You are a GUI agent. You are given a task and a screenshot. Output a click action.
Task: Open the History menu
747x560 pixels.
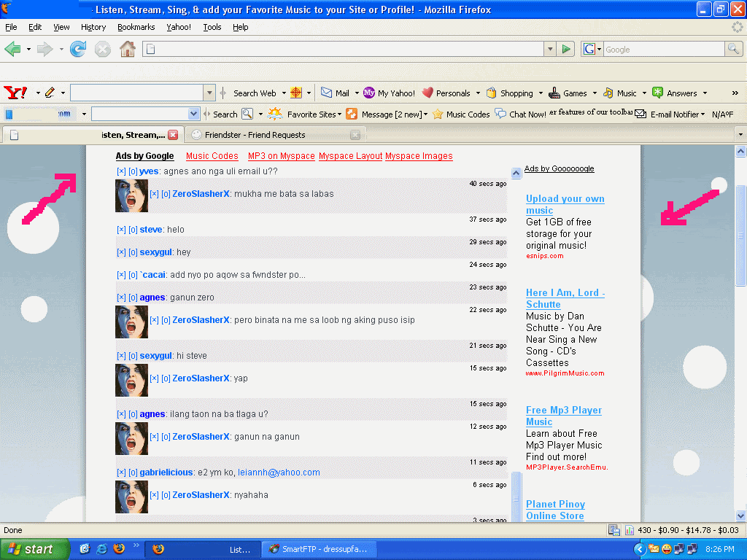tap(93, 27)
